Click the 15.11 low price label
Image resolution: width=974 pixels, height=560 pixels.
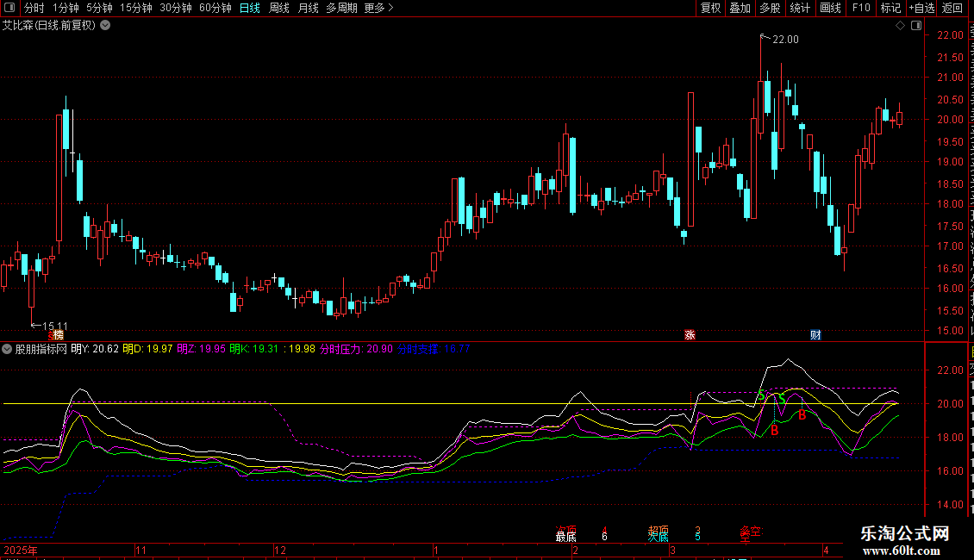click(55, 326)
